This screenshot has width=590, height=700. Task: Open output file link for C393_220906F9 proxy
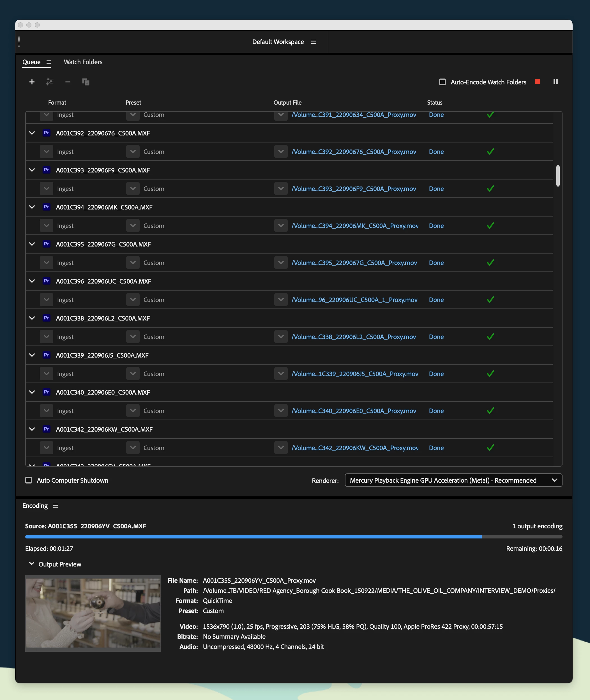tap(354, 189)
